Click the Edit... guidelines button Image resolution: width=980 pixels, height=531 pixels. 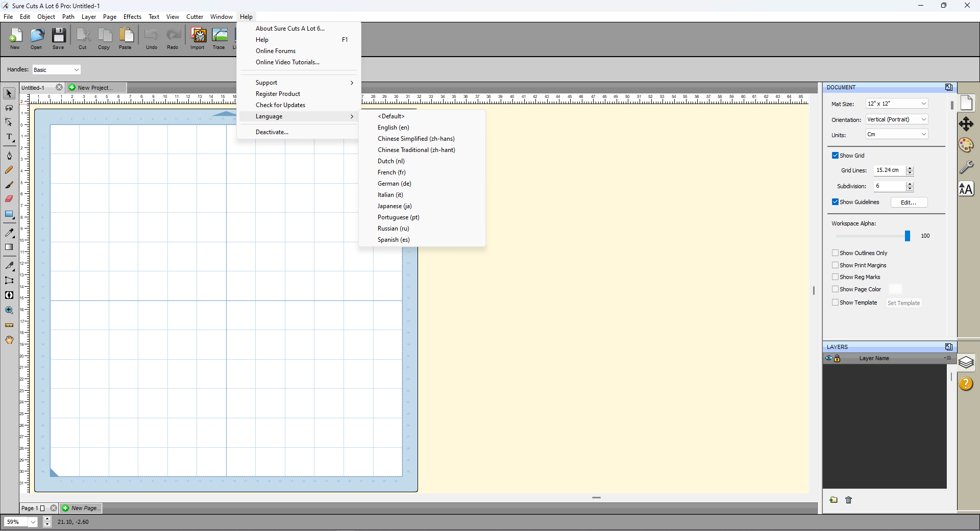point(909,203)
